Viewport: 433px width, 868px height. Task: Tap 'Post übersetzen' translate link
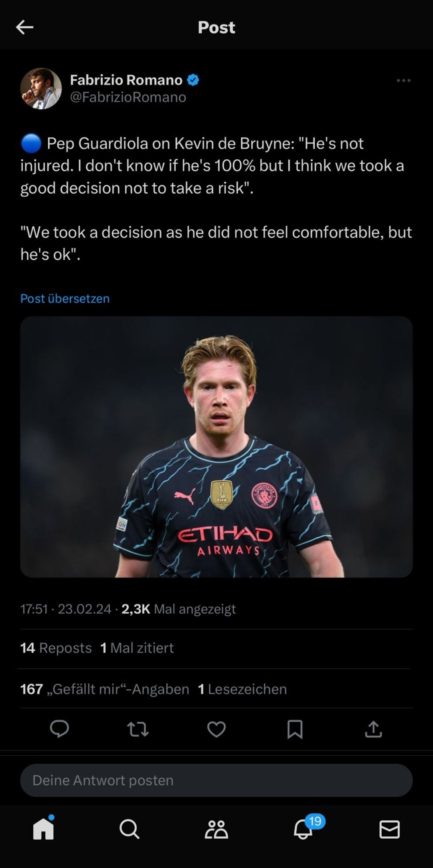[65, 298]
